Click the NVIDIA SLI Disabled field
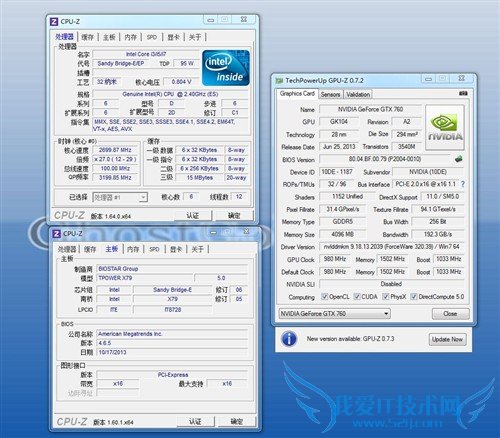The image size is (500, 438). coord(392,284)
